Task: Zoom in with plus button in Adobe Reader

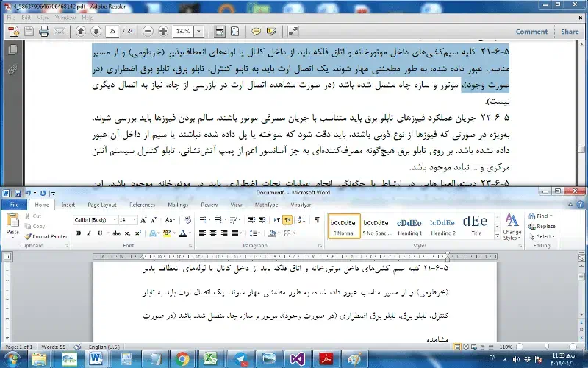Action: coord(163,32)
